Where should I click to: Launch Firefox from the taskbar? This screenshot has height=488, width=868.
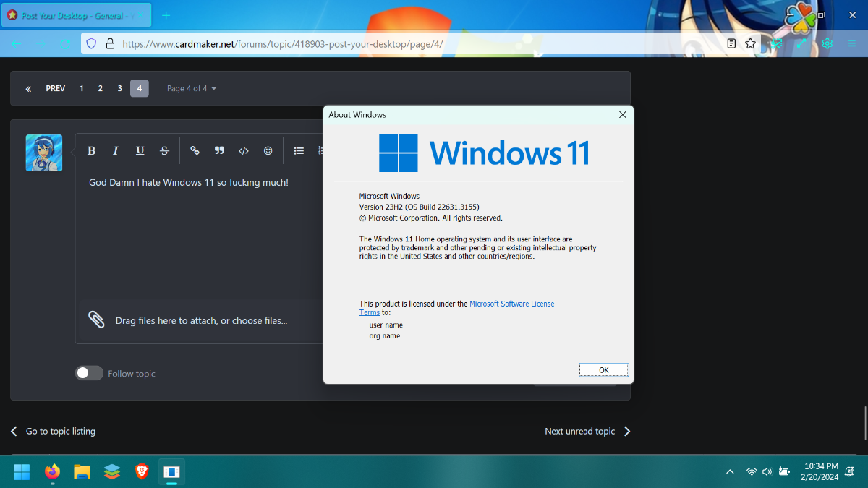(x=52, y=472)
